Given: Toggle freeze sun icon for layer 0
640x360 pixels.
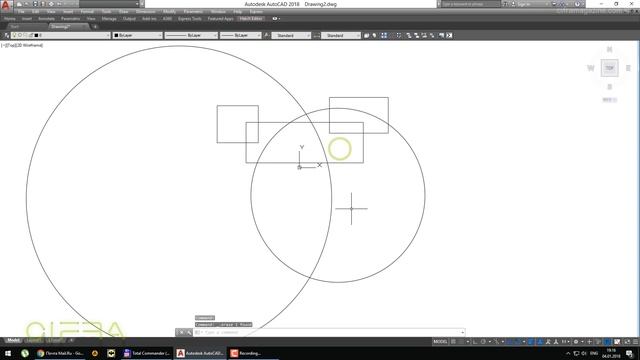Looking at the screenshot, I should 20,36.
